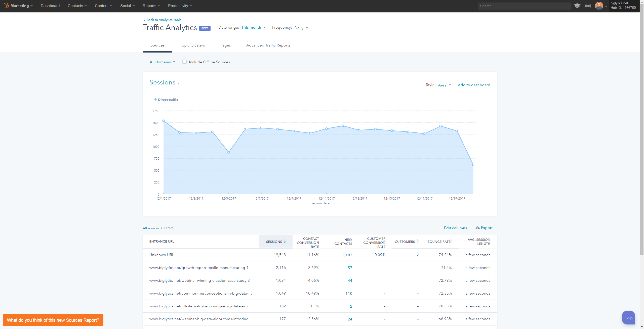The height and width of the screenshot is (329, 644).
Task: Click the HubSpot sprocket logo
Action: [6, 6]
